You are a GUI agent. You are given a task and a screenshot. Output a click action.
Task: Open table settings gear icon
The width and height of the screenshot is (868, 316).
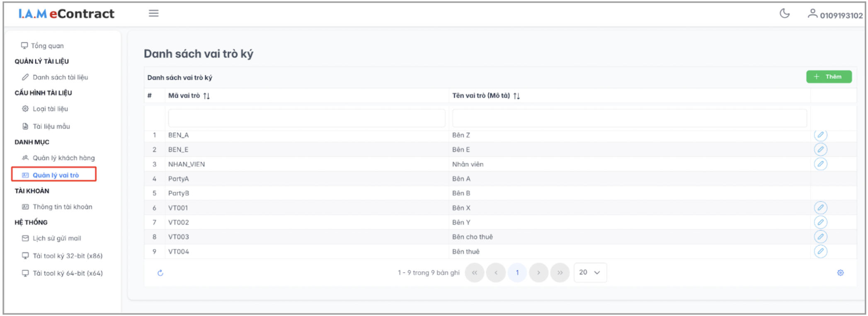point(840,273)
